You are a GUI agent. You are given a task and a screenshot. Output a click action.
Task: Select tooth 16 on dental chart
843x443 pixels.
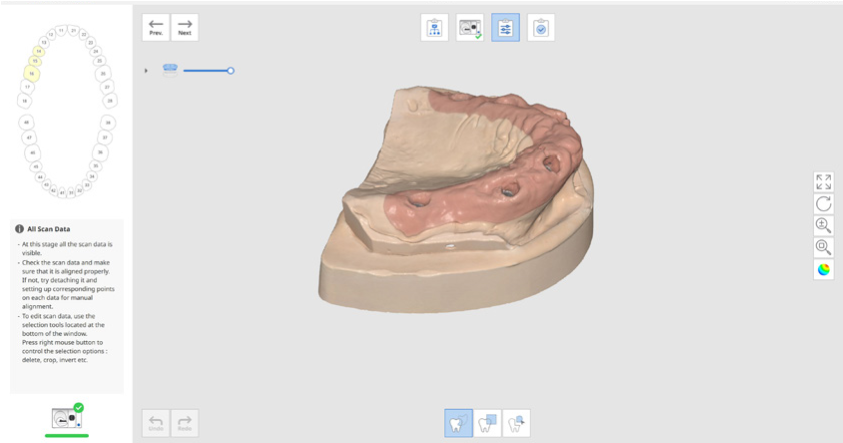pos(32,74)
